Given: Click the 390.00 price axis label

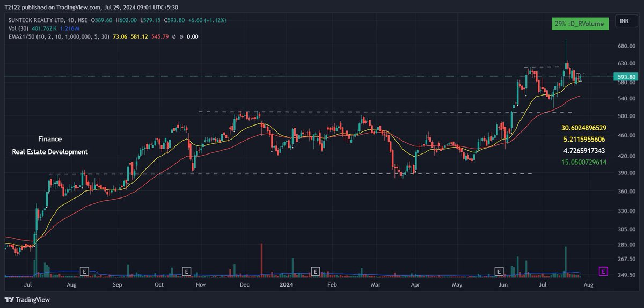Looking at the screenshot, I should point(626,174).
